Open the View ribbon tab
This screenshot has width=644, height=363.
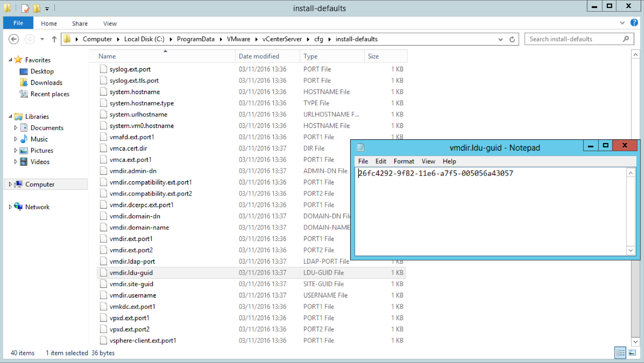point(110,23)
